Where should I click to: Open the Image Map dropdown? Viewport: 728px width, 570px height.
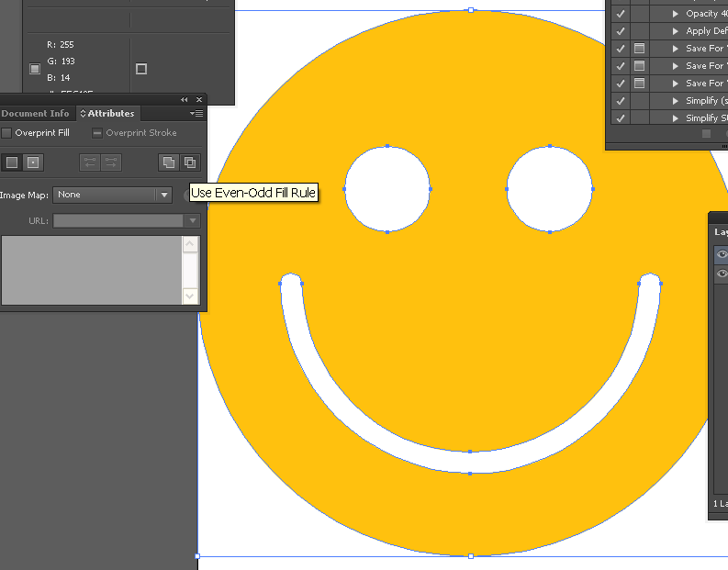(163, 195)
